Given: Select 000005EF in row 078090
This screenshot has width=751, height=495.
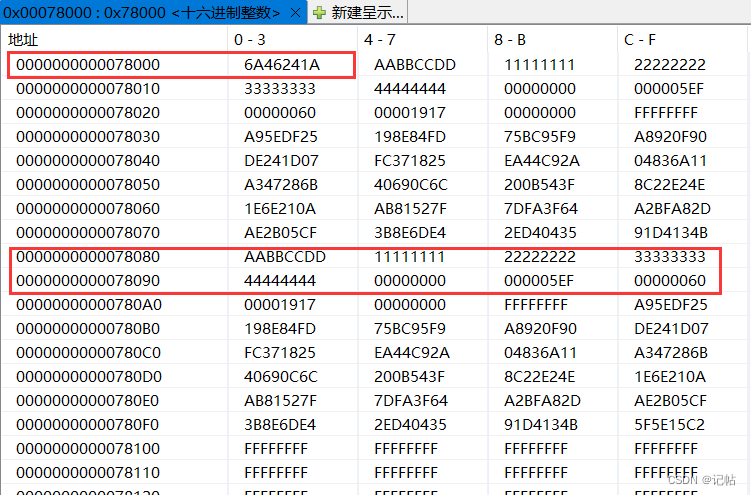Looking at the screenshot, I should pyautogui.click(x=539, y=281).
